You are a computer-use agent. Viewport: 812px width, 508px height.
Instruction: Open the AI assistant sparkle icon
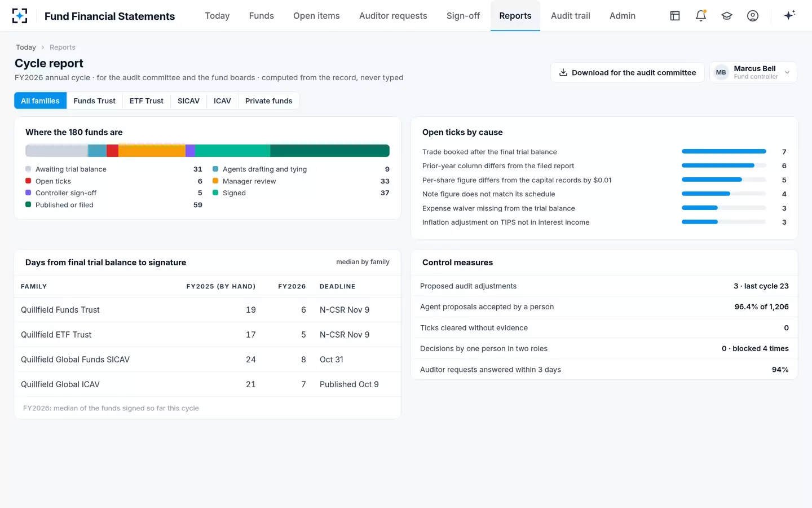[789, 15]
